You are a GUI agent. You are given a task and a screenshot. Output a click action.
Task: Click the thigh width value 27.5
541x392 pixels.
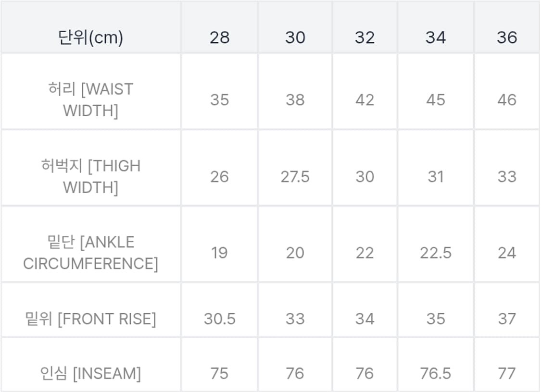point(295,177)
